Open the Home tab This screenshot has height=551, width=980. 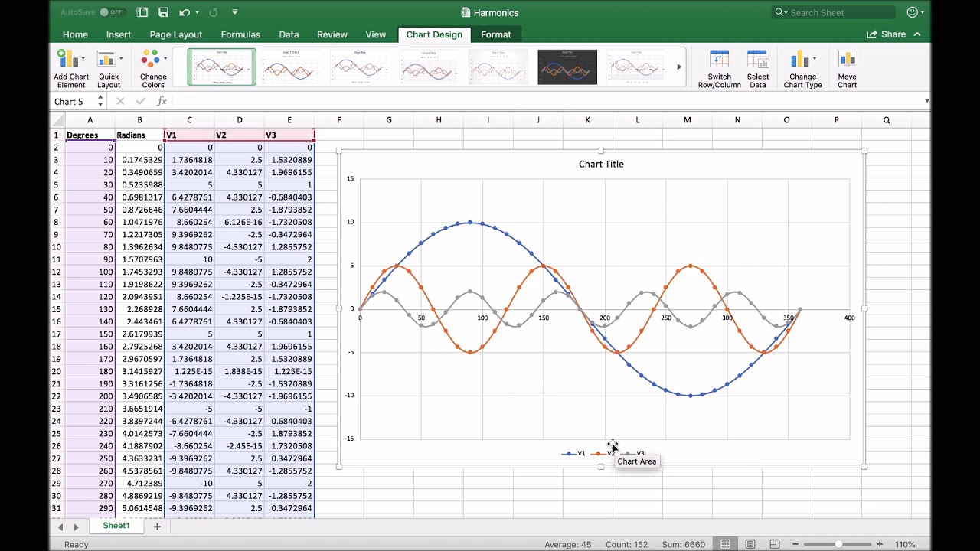click(75, 34)
